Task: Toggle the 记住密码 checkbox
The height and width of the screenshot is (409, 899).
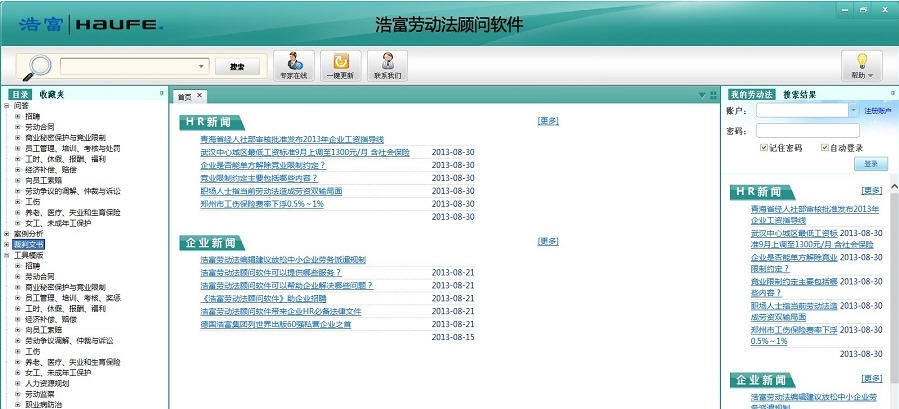Action: [764, 147]
